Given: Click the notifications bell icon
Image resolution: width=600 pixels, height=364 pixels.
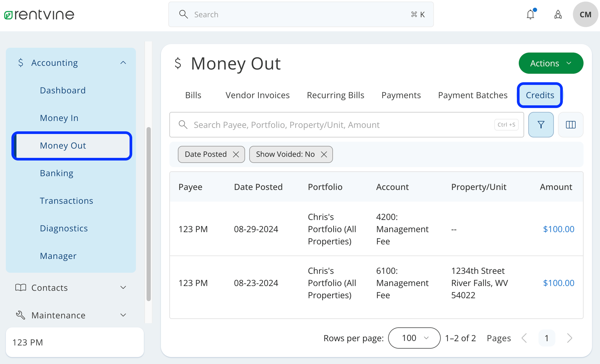Looking at the screenshot, I should (x=530, y=15).
